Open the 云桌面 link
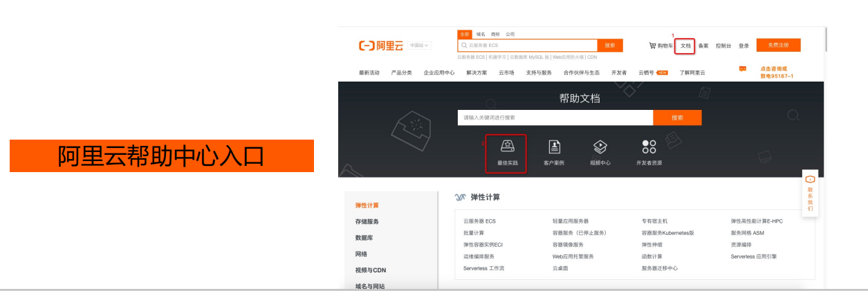868x291 pixels. [560, 268]
